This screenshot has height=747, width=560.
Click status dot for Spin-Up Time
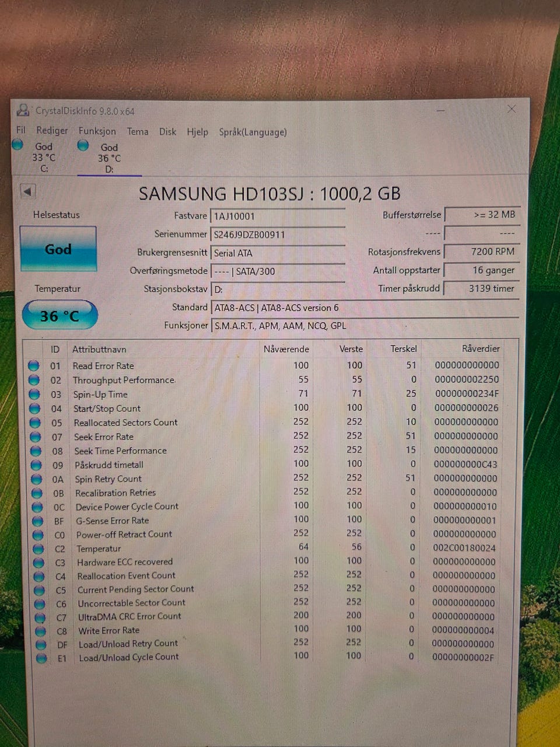click(x=34, y=394)
